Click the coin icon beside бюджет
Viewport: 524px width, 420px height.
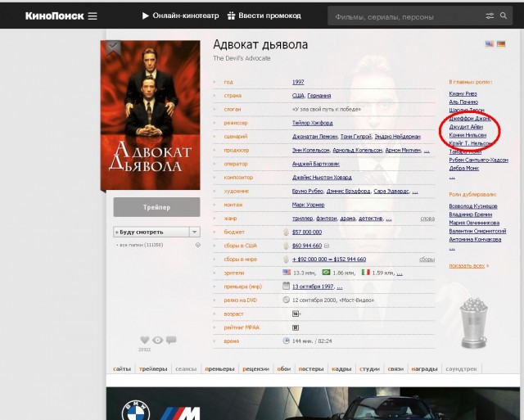286,233
